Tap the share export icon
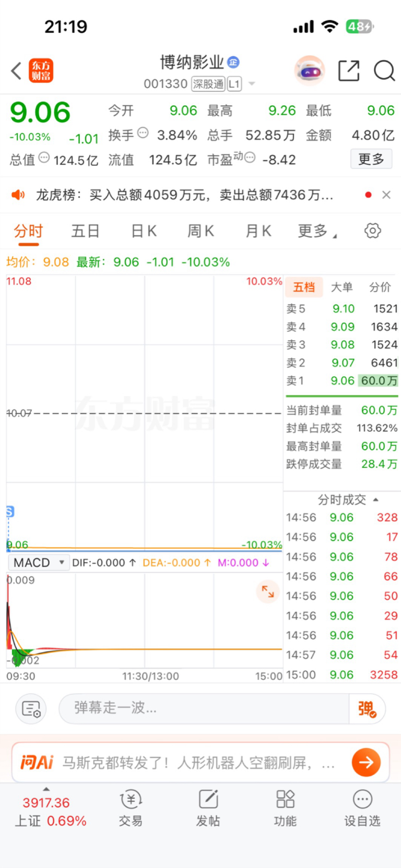This screenshot has height=868, width=401. [x=349, y=70]
